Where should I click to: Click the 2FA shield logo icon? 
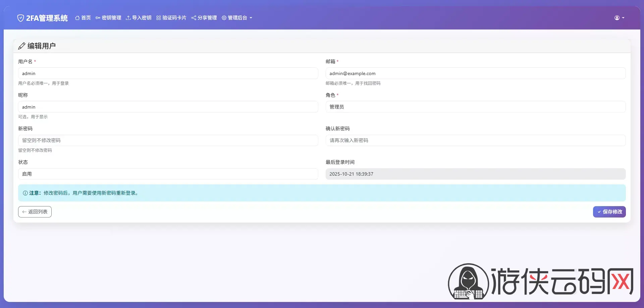20,18
